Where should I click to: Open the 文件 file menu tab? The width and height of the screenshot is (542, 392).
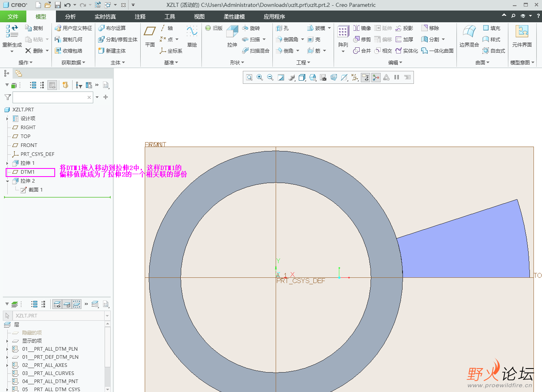point(13,17)
